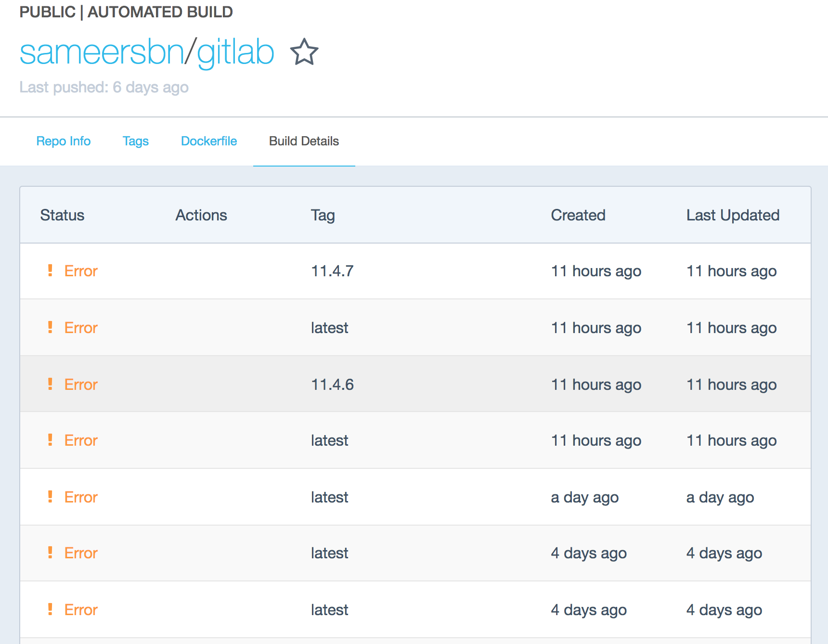This screenshot has width=828, height=644.
Task: Open the gitlab repository name link
Action: point(235,53)
